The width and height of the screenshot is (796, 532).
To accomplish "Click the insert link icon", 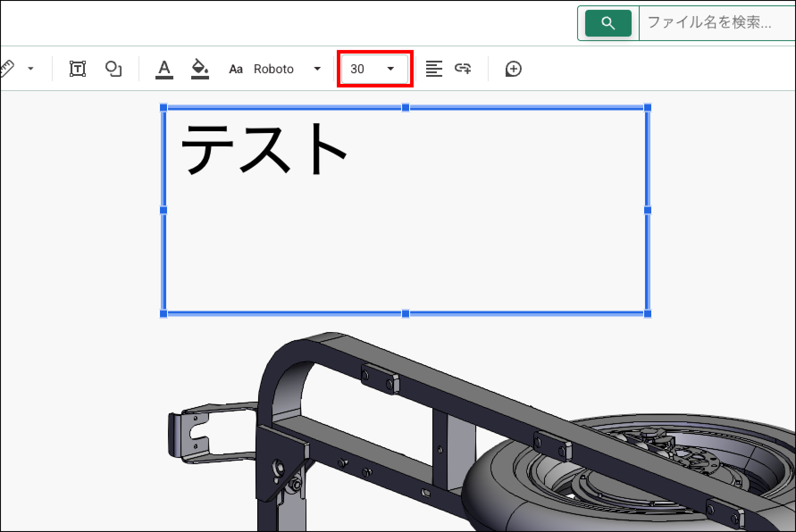I will pos(463,68).
